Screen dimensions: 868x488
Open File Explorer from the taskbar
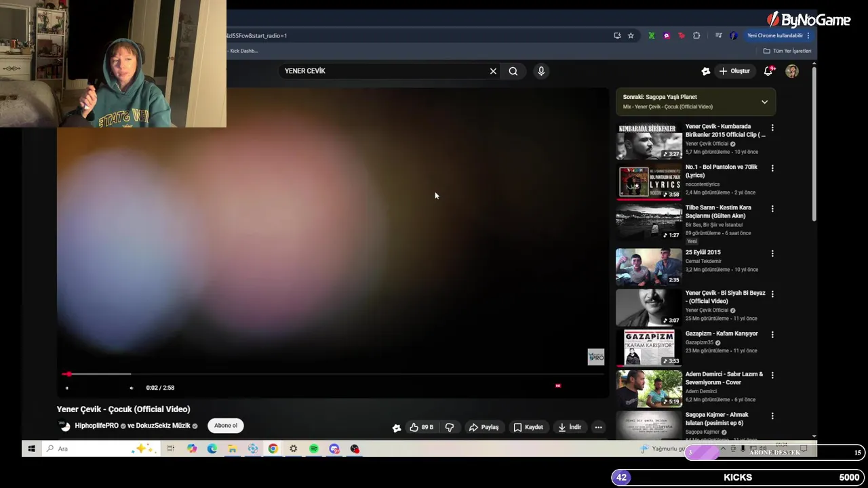[x=232, y=449]
